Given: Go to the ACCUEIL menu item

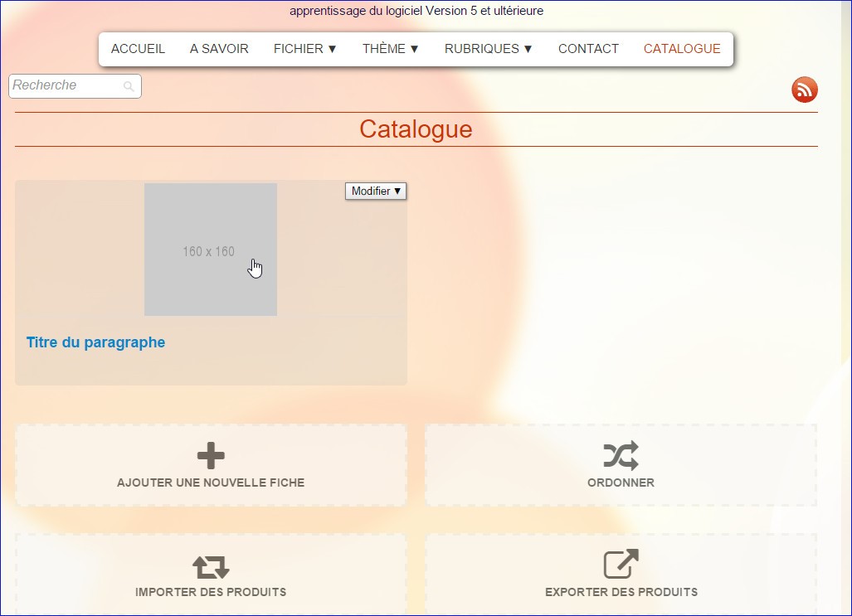Looking at the screenshot, I should coord(138,49).
